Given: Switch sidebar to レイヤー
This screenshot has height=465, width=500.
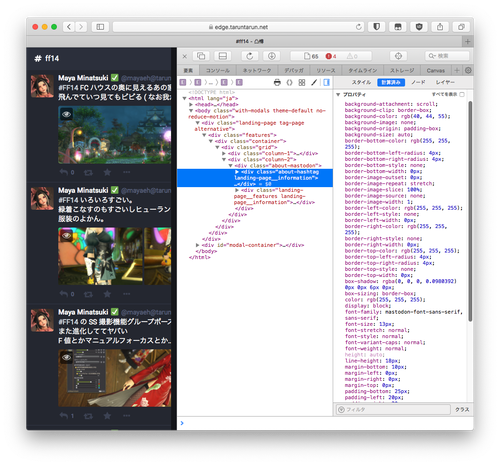Looking at the screenshot, I should click(x=445, y=82).
